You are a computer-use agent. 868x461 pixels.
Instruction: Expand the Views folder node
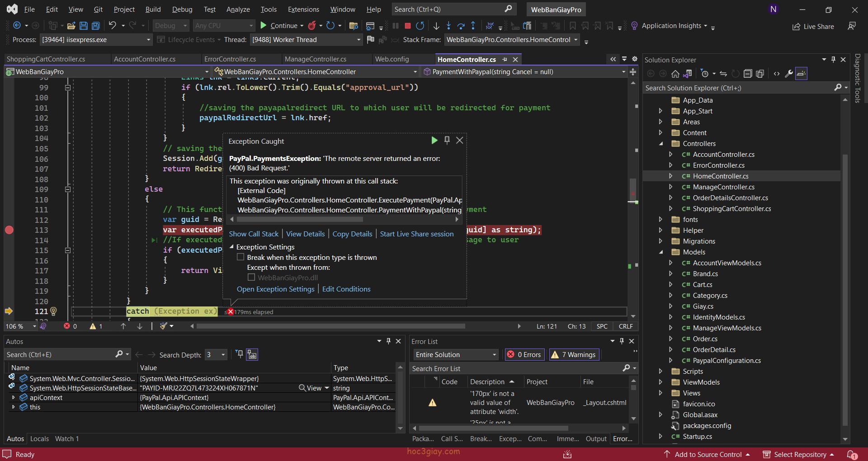tap(660, 393)
